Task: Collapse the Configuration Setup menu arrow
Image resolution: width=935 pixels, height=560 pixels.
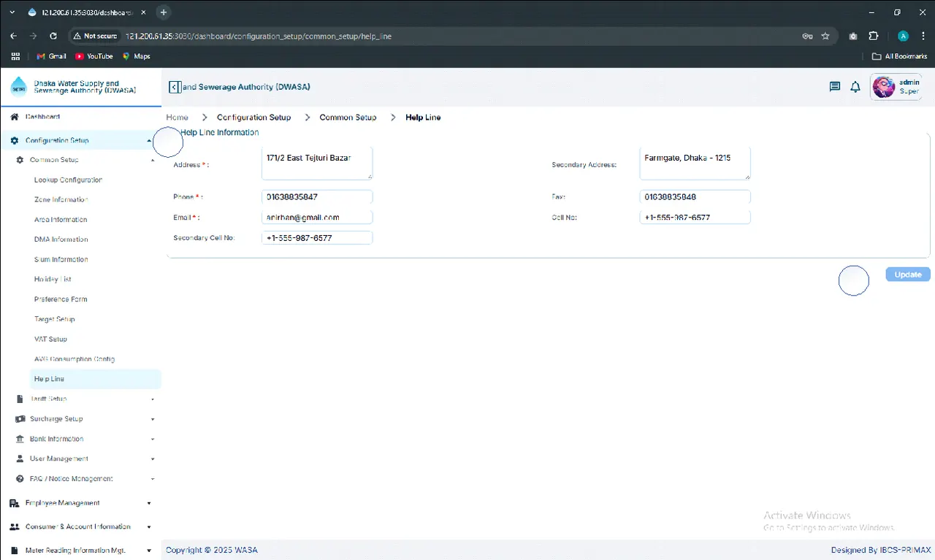Action: pyautogui.click(x=149, y=140)
